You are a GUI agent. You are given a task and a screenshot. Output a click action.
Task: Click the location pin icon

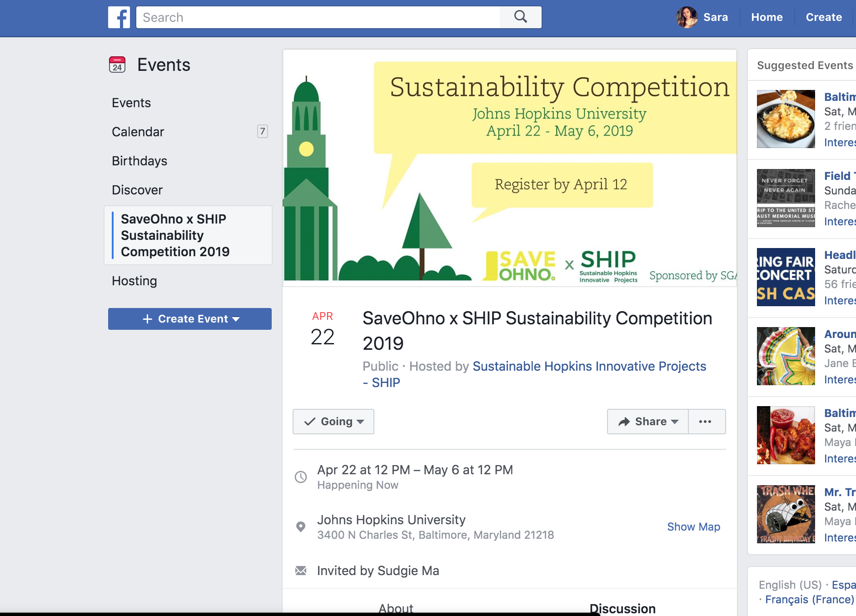(301, 527)
